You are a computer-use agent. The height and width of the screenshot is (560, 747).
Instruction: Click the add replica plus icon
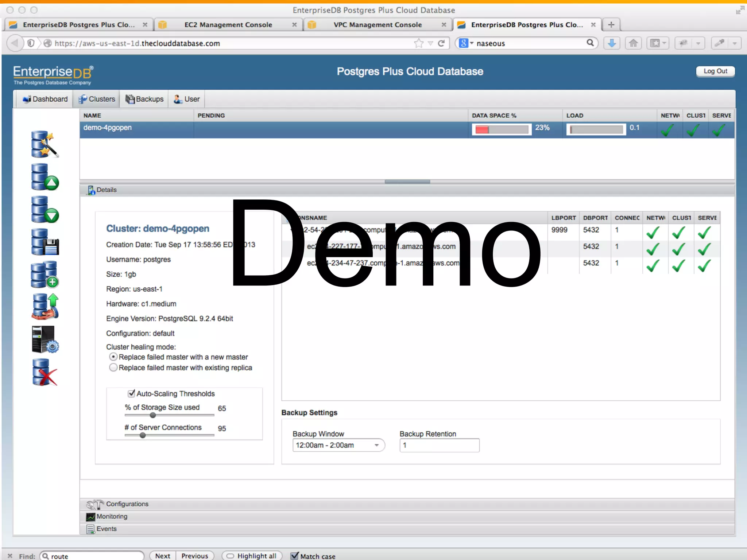coord(45,274)
